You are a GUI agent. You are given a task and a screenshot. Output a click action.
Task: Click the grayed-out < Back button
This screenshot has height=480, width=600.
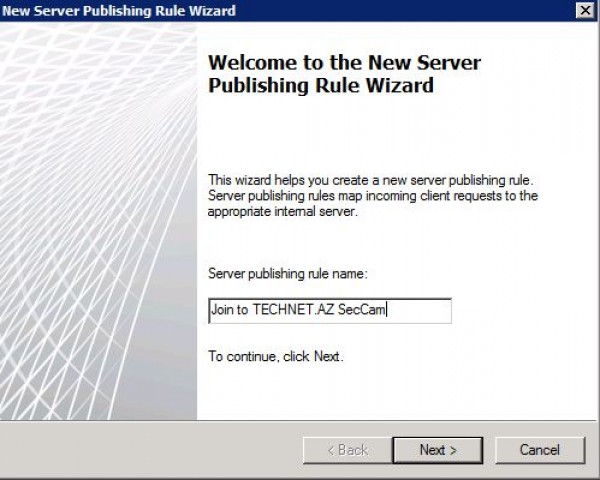346,450
